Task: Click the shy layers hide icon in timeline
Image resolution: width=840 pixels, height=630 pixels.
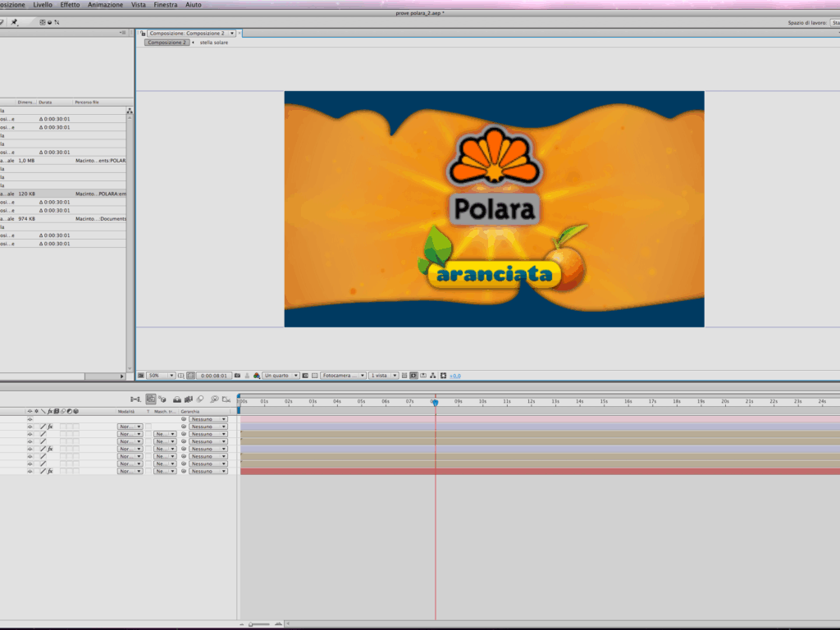Action: (x=177, y=399)
